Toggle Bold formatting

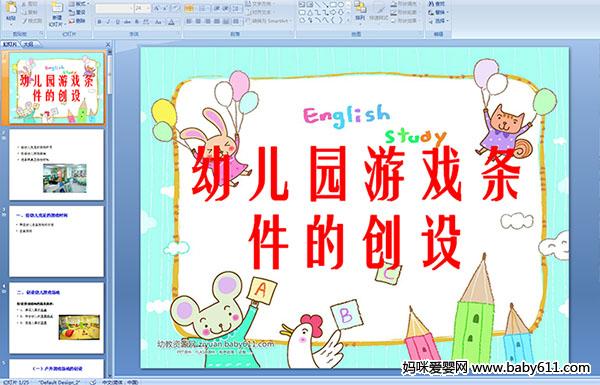tap(100, 22)
